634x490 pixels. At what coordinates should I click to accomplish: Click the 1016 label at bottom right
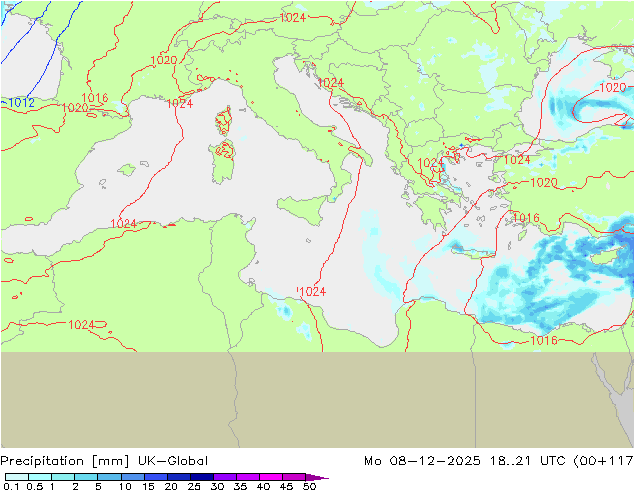[544, 340]
